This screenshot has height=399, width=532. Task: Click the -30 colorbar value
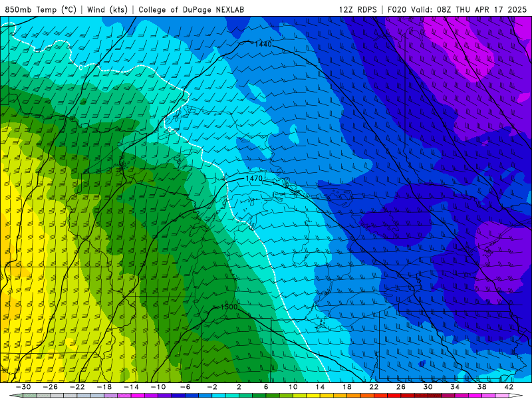click(x=23, y=387)
